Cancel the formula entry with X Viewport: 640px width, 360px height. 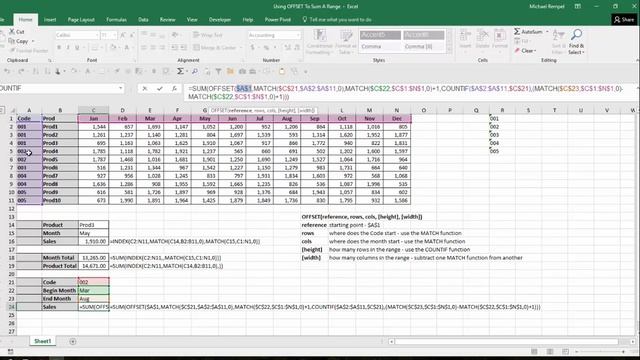(x=145, y=89)
